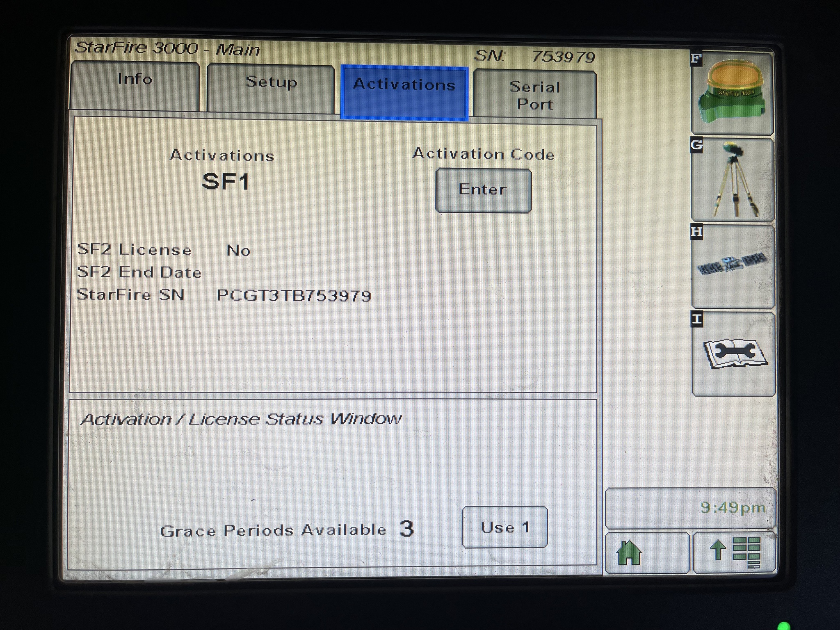840x630 pixels.
Task: Click the Activation Code label
Action: coord(484,154)
